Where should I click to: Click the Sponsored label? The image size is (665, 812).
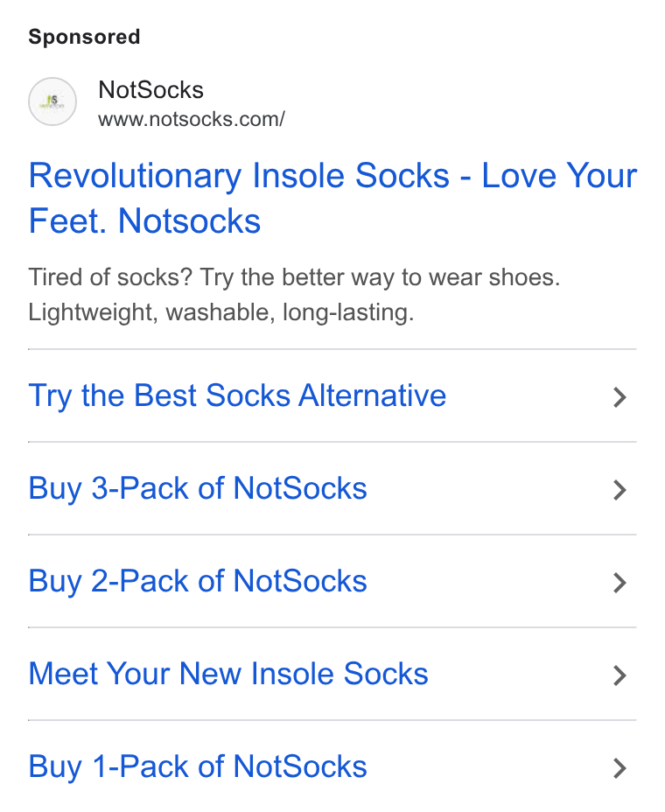click(84, 38)
